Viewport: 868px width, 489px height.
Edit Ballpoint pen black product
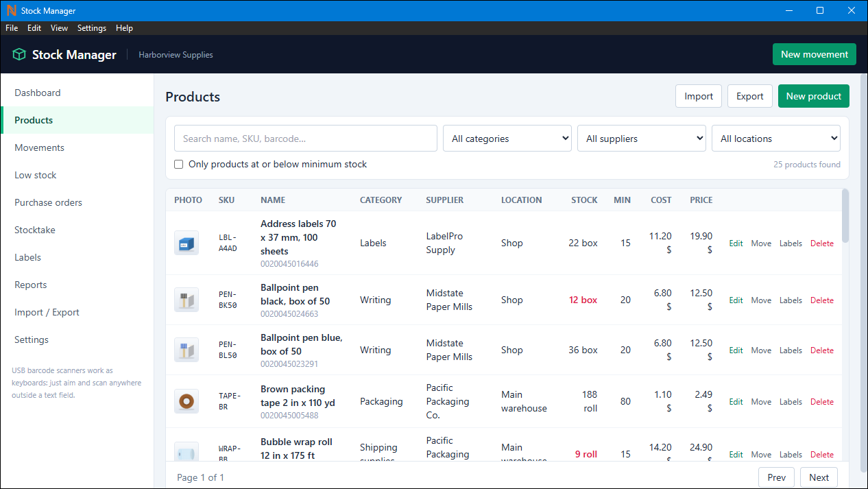click(x=736, y=300)
